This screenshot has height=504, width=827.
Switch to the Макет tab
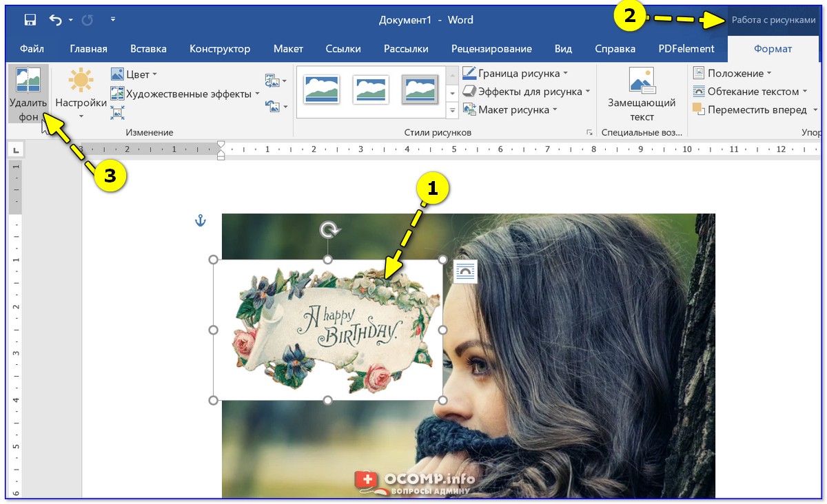tap(288, 49)
